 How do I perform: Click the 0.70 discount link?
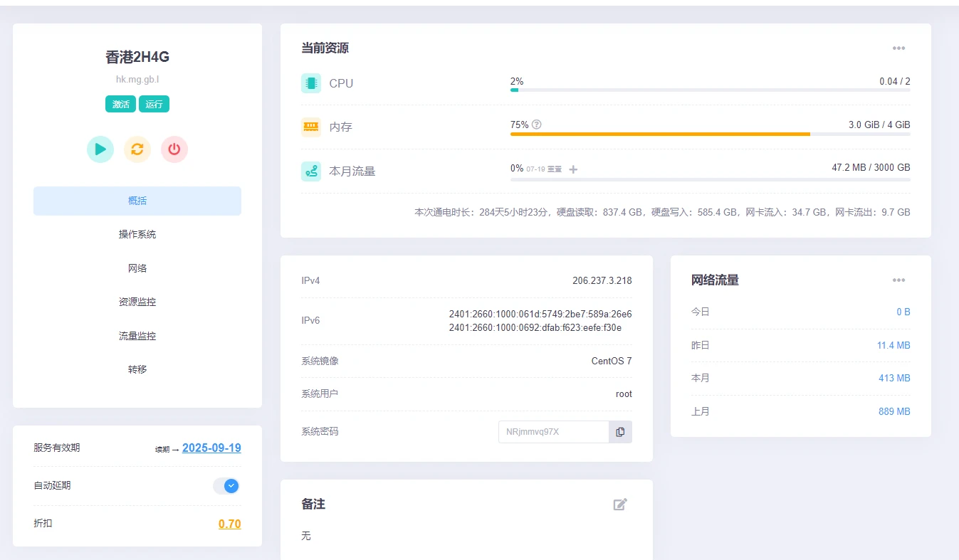click(x=229, y=524)
